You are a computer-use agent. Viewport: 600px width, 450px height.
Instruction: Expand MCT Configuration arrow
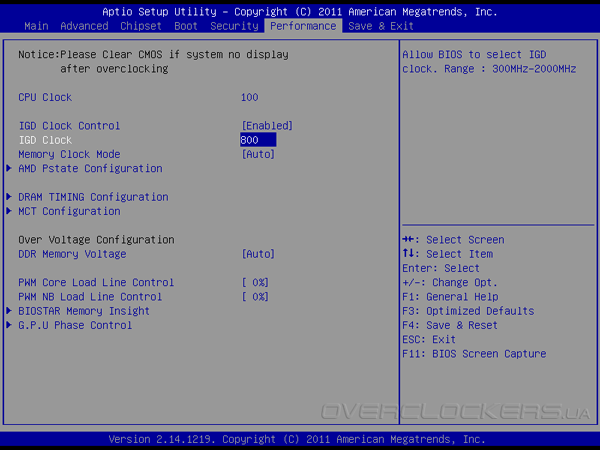pyautogui.click(x=9, y=211)
